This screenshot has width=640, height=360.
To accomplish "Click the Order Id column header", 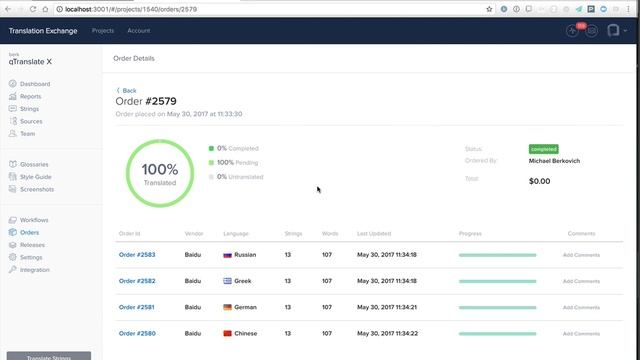I will tap(129, 233).
